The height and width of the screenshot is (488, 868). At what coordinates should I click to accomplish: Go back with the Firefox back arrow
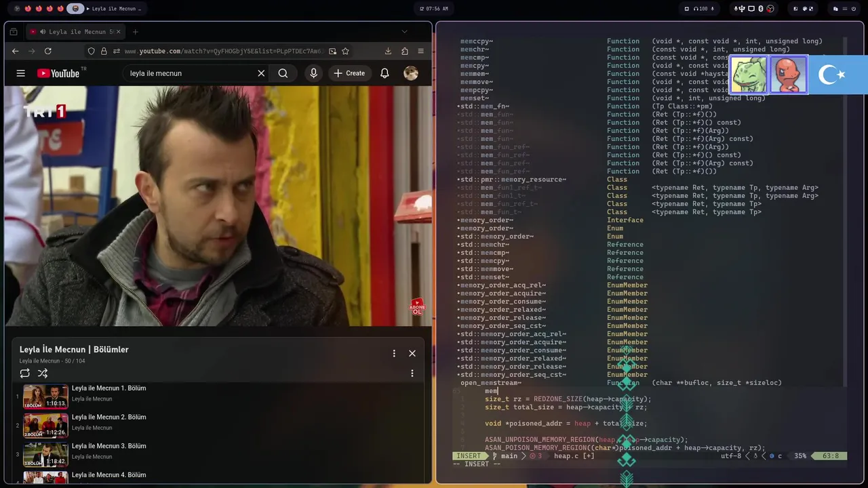point(16,51)
